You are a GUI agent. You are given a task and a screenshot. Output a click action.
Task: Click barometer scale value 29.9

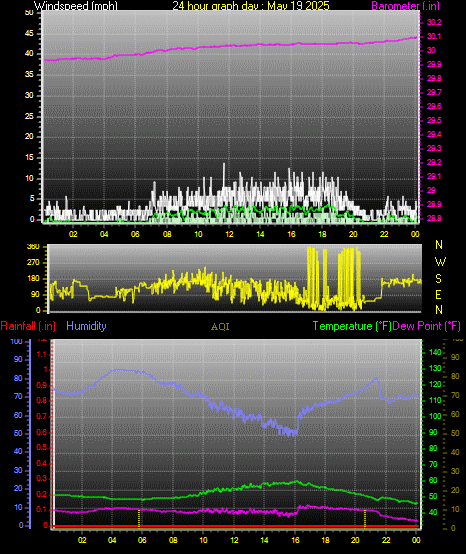pos(434,64)
